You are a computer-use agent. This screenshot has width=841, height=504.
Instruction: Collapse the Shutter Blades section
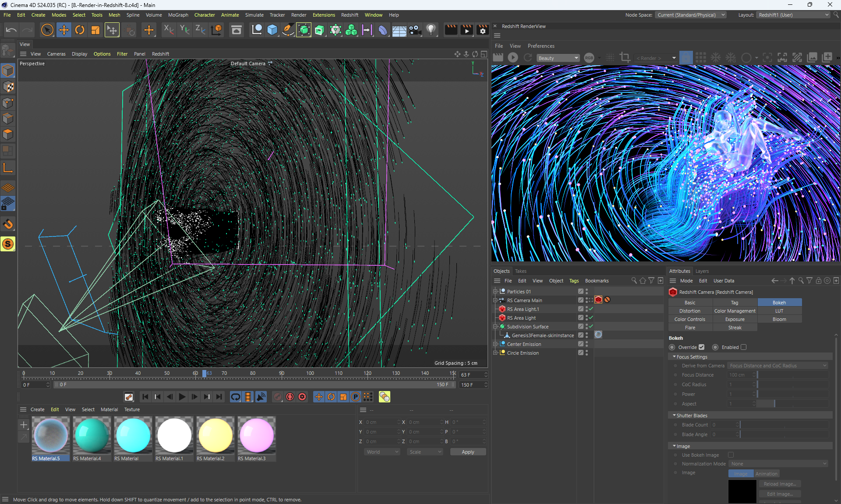675,416
